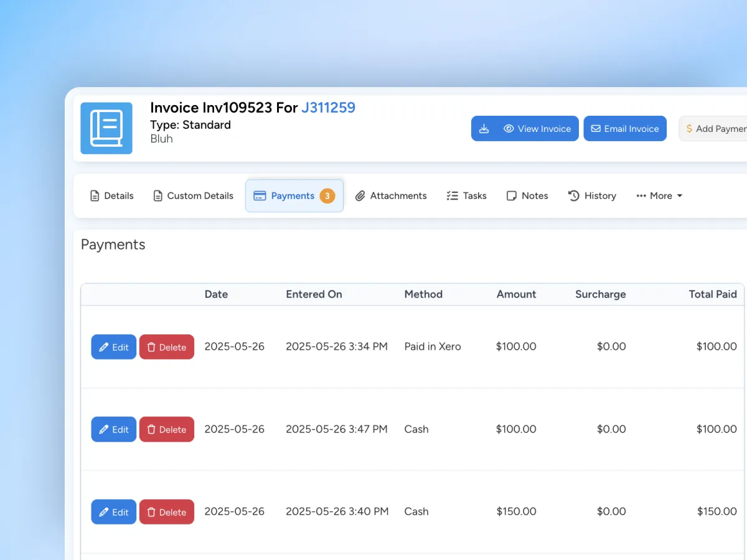Viewport: 747px width, 560px height.
Task: Click trash icon on Paid in Xero row
Action: coord(151,347)
